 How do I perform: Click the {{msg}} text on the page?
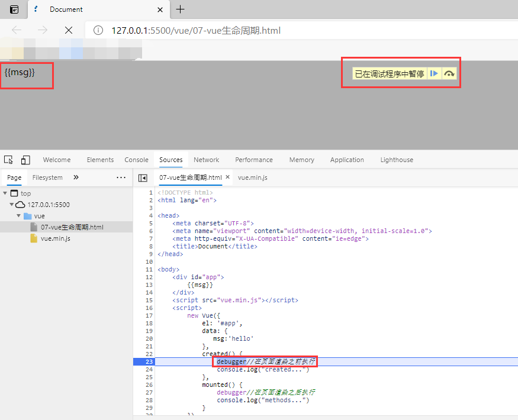point(20,72)
